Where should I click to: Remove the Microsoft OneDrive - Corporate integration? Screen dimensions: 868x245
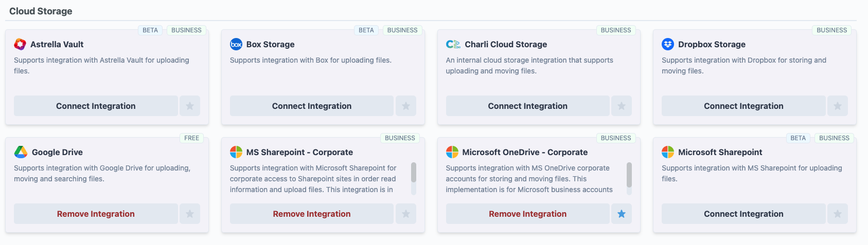(x=528, y=214)
